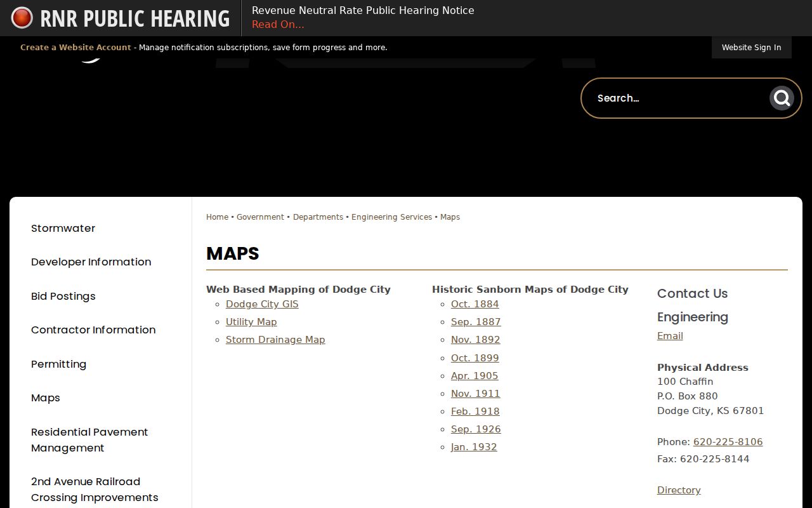Click the Website Sign In button
The width and height of the screenshot is (812, 508).
coord(751,48)
